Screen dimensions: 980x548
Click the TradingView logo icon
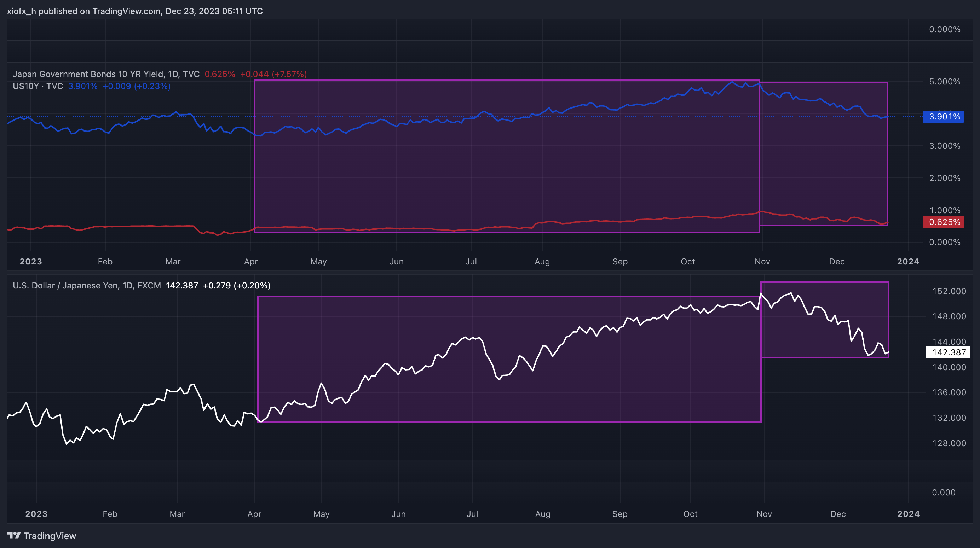tap(14, 536)
